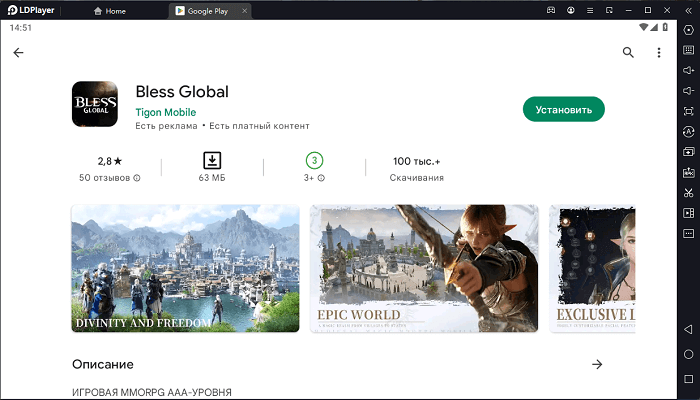Click the ИГРОВАЯ MMORPG AAA-УРОВНЯ description text

point(152,393)
